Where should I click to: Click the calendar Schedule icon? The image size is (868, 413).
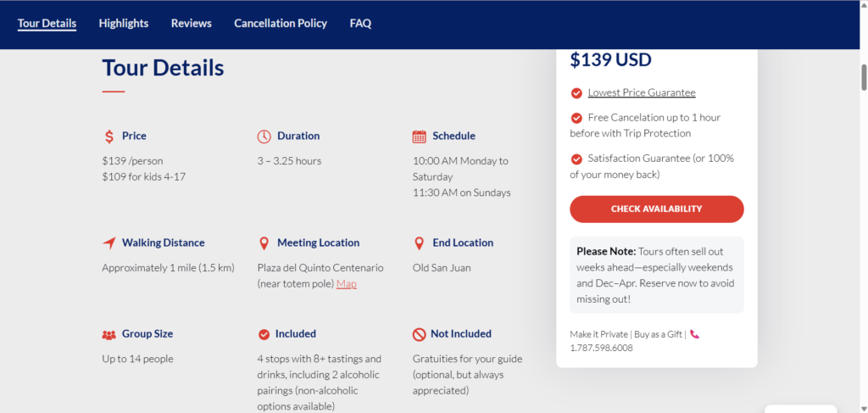[x=419, y=137]
